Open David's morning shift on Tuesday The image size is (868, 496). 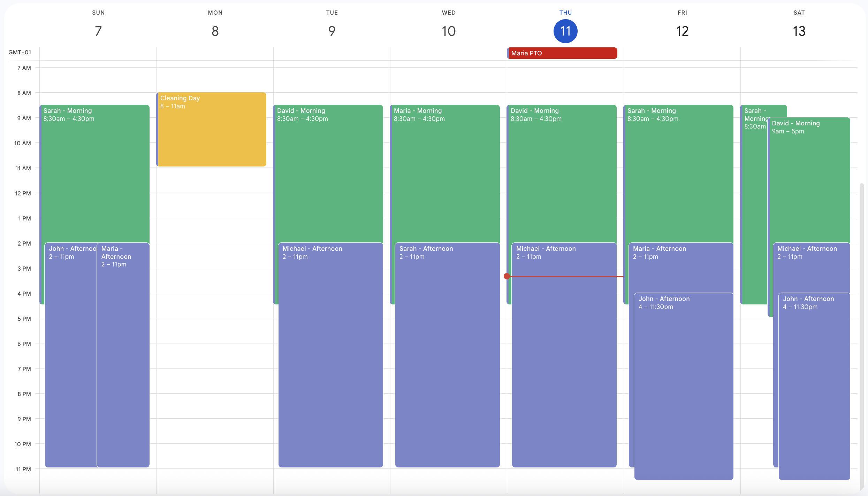[328, 157]
